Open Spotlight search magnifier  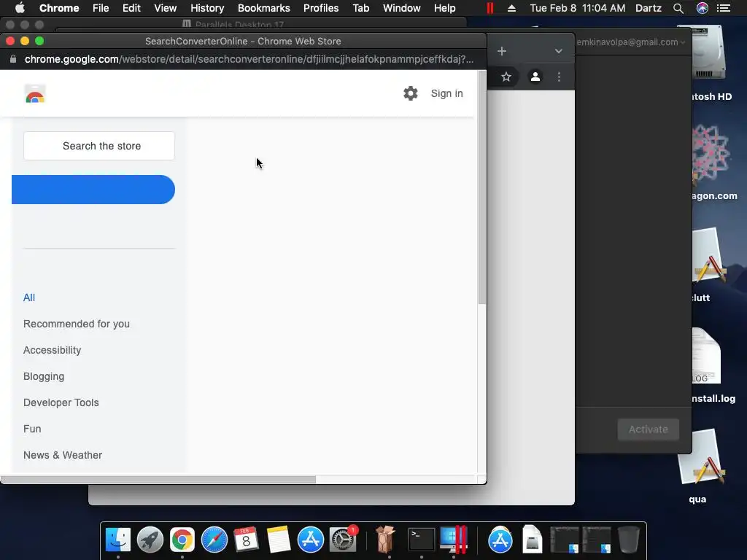(678, 8)
